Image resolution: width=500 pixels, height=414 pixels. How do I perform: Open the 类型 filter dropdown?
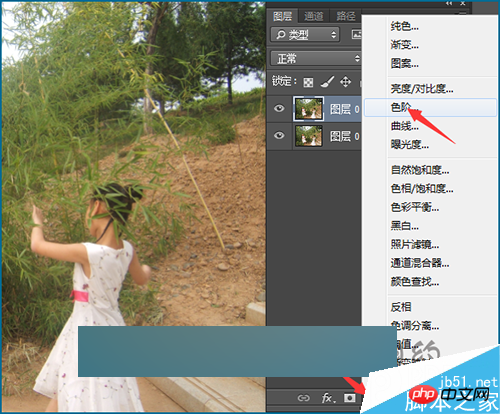click(x=305, y=34)
